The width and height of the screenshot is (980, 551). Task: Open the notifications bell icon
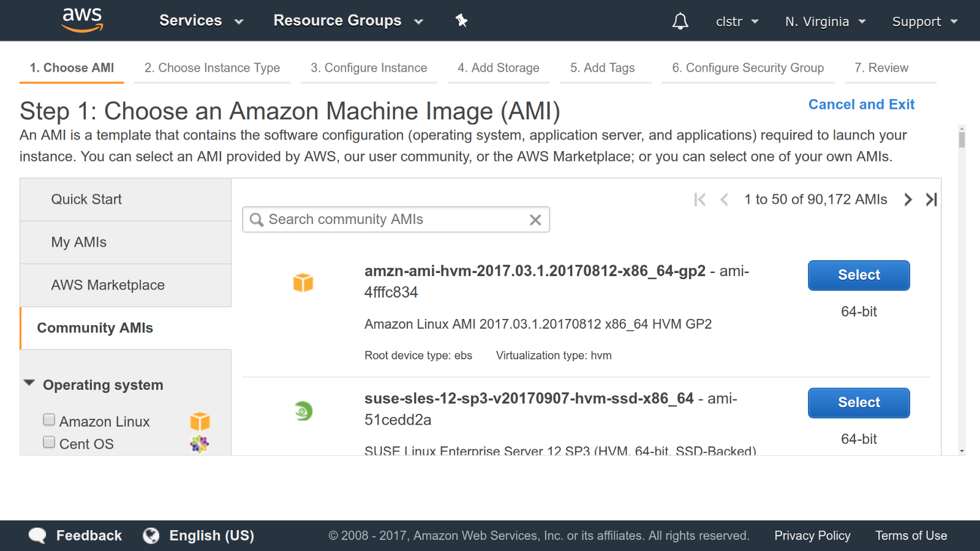click(680, 21)
